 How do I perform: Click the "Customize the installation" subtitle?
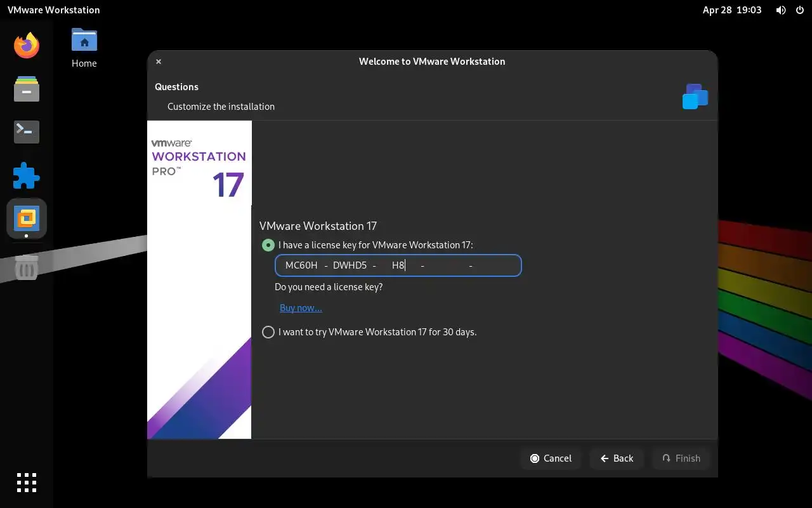click(x=221, y=107)
